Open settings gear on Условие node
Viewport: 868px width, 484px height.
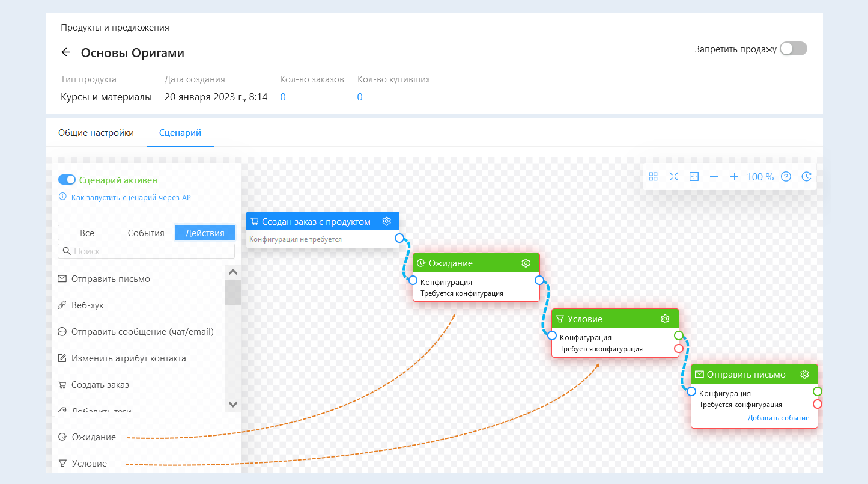(x=665, y=319)
